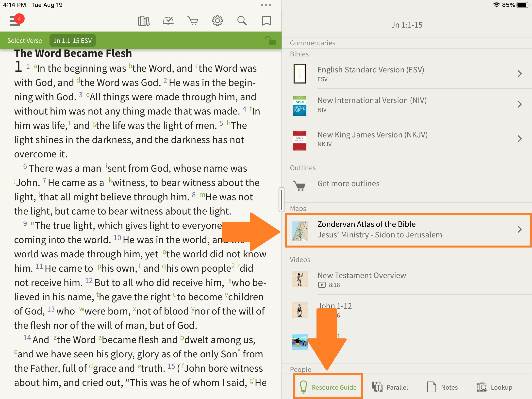This screenshot has width=532, height=399.
Task: Tap the Jn 1:1-15 ESV reference button
Action: point(73,41)
